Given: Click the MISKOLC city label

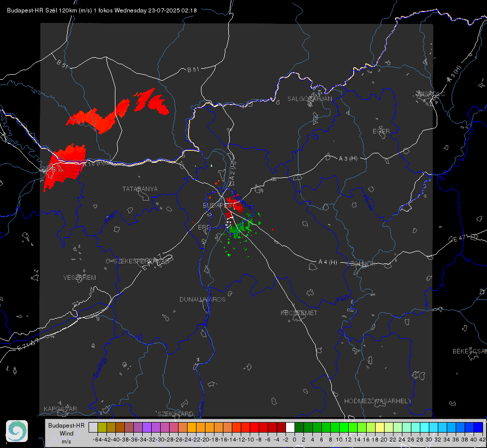Looking at the screenshot, I should click(431, 94).
